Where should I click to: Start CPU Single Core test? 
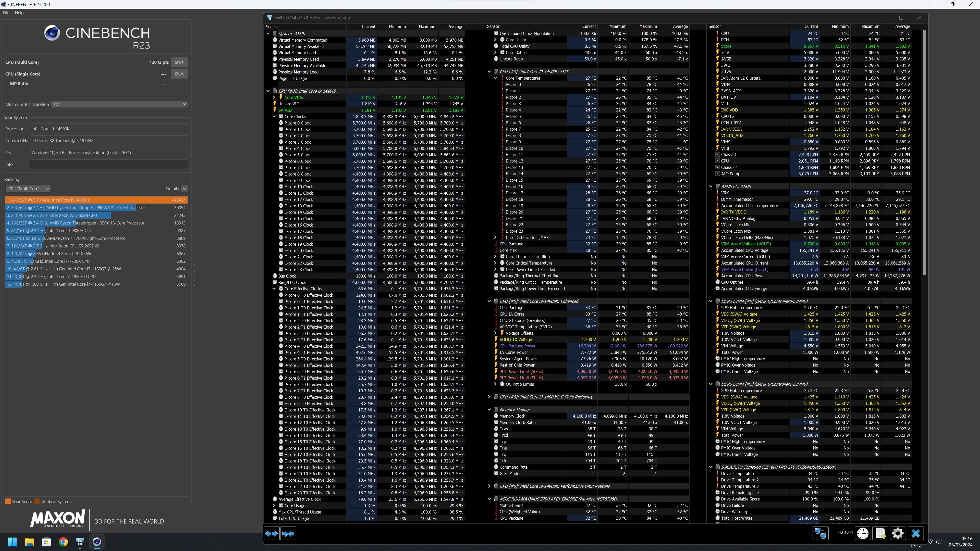pyautogui.click(x=179, y=74)
